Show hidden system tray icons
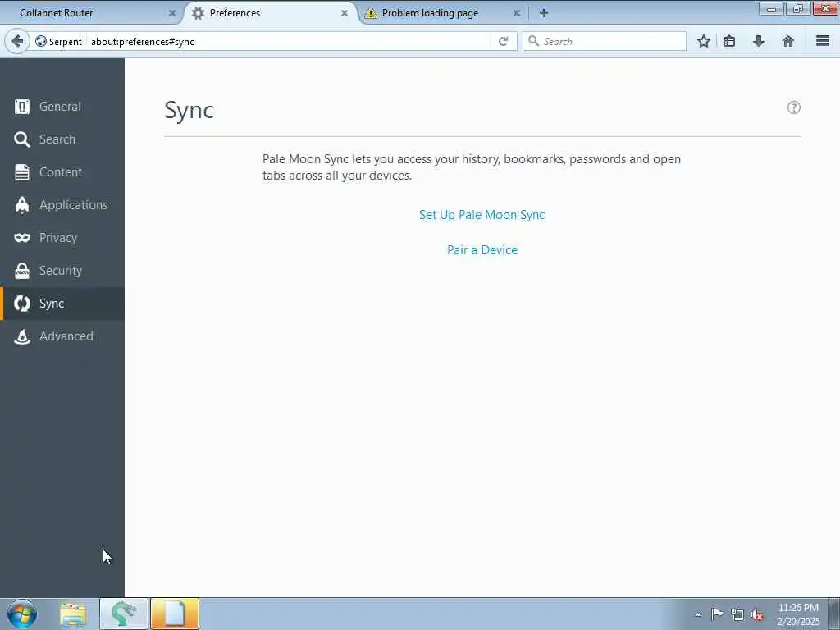Screen dimensions: 840x630 pos(697,614)
